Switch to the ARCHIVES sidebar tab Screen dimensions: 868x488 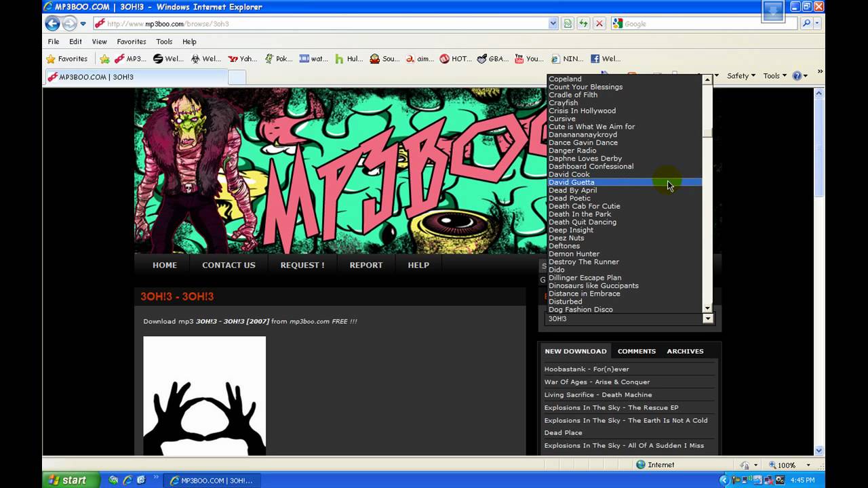[685, 351]
